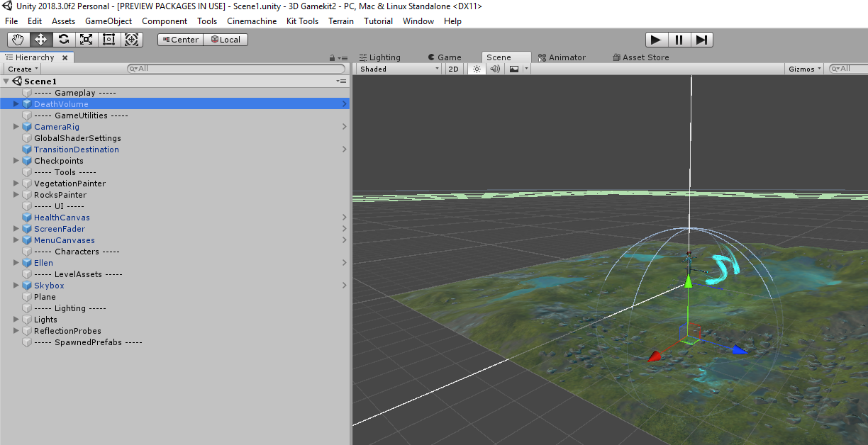Click the Play button
This screenshot has height=445, width=868.
coord(657,40)
